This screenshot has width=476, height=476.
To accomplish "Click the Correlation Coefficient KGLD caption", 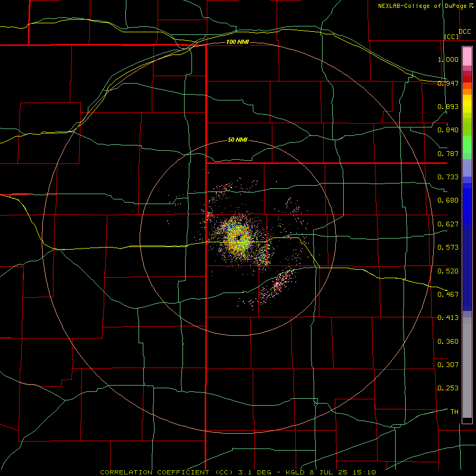I will pyautogui.click(x=238, y=472).
